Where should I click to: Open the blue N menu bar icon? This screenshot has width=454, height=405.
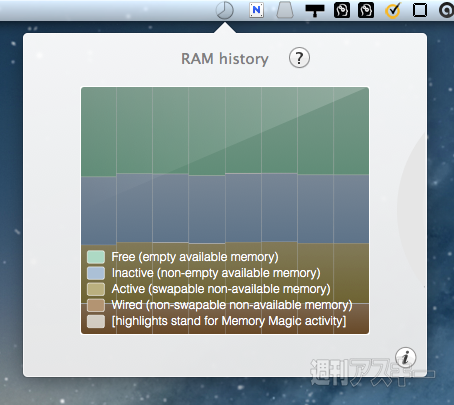tap(256, 10)
